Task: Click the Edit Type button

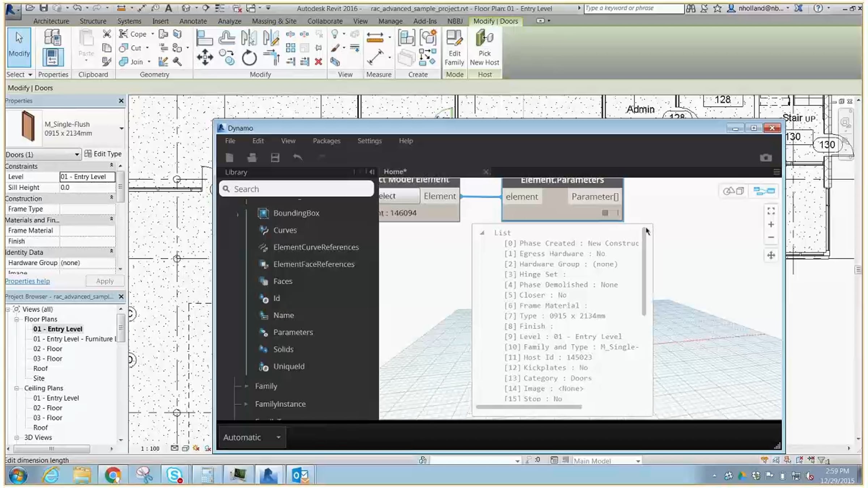Action: pyautogui.click(x=103, y=154)
